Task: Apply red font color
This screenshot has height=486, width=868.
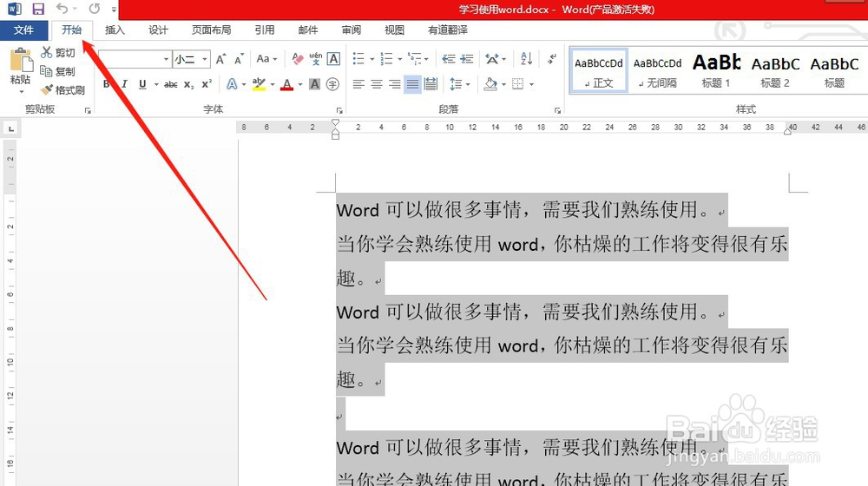Action: pos(286,84)
